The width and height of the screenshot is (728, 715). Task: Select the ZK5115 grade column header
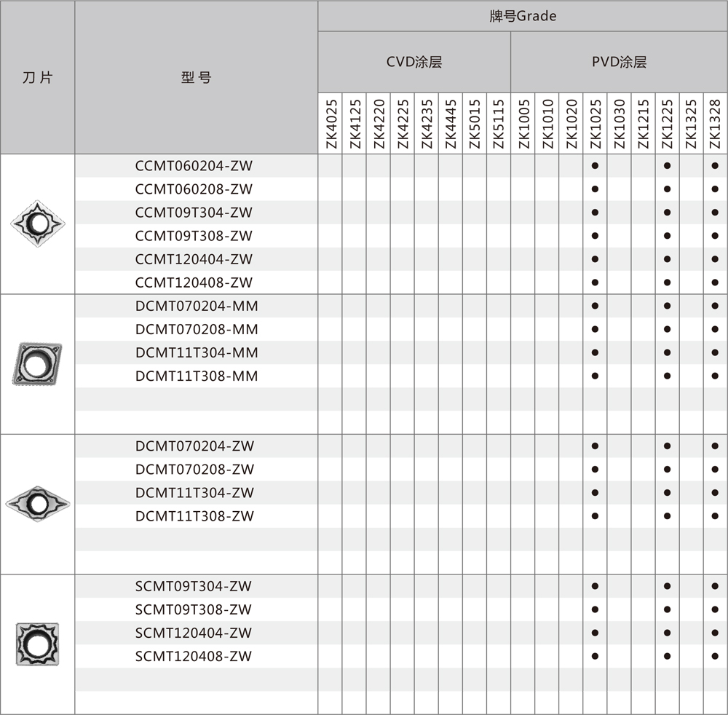[498, 124]
